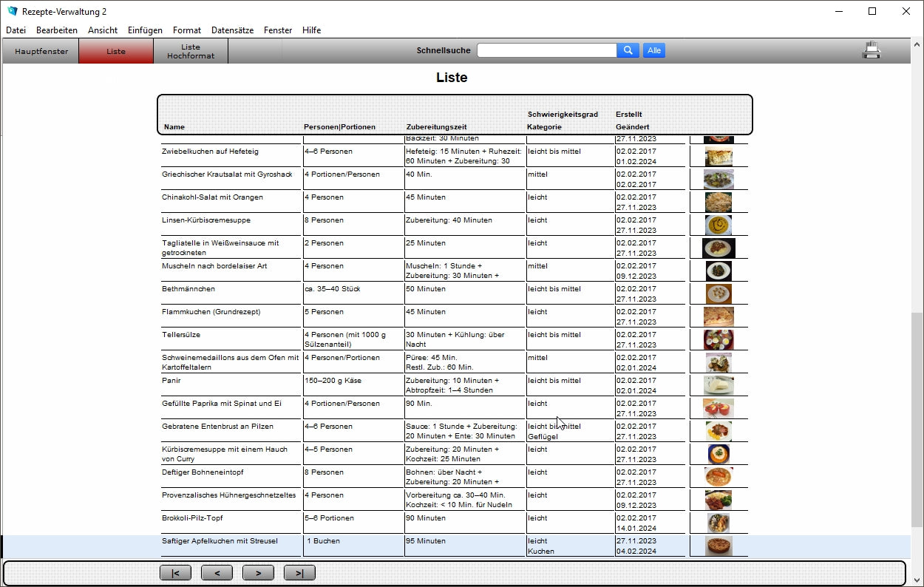The image size is (924, 587).
Task: Select the Saftiger Apfelkuchen mit Streusel thumbnail
Action: [x=719, y=546]
